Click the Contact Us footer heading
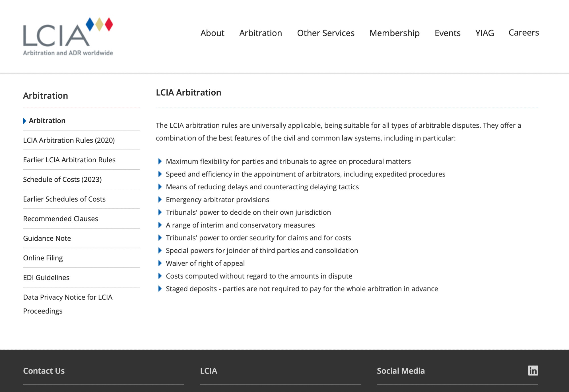 [44, 371]
